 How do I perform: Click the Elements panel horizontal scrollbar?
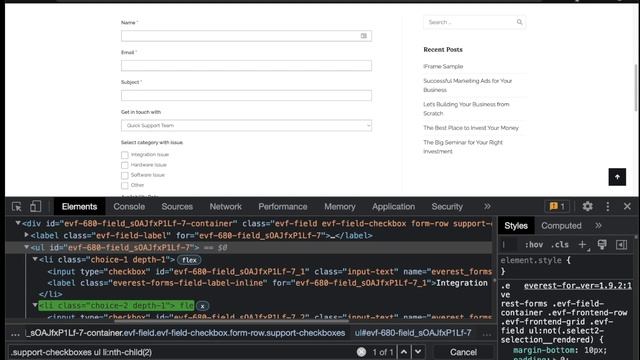point(231,321)
